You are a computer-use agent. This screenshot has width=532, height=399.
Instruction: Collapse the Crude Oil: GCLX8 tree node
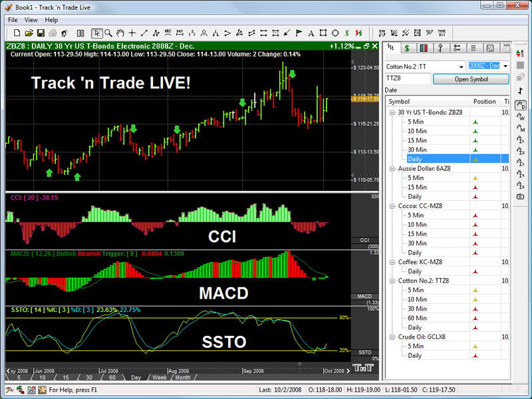[x=392, y=337]
